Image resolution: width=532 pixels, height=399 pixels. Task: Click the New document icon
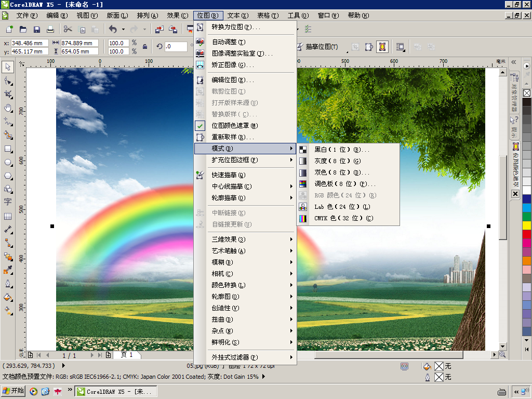9,30
